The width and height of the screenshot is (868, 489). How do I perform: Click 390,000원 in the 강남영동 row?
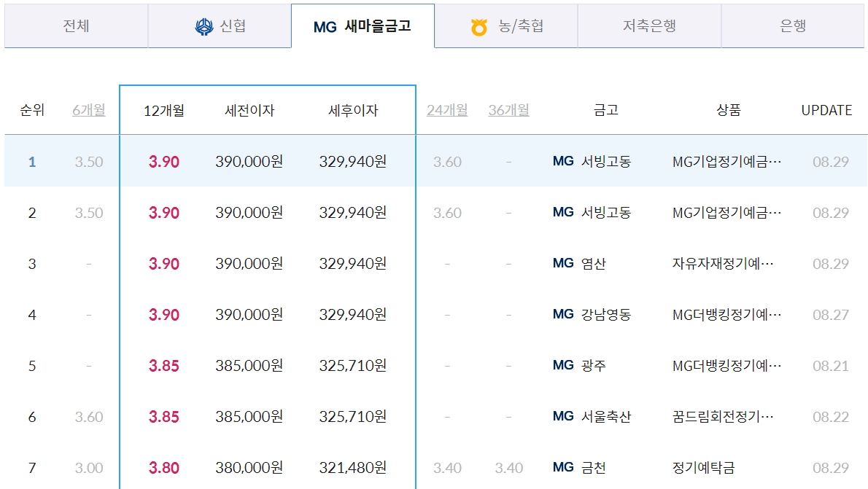(x=249, y=314)
